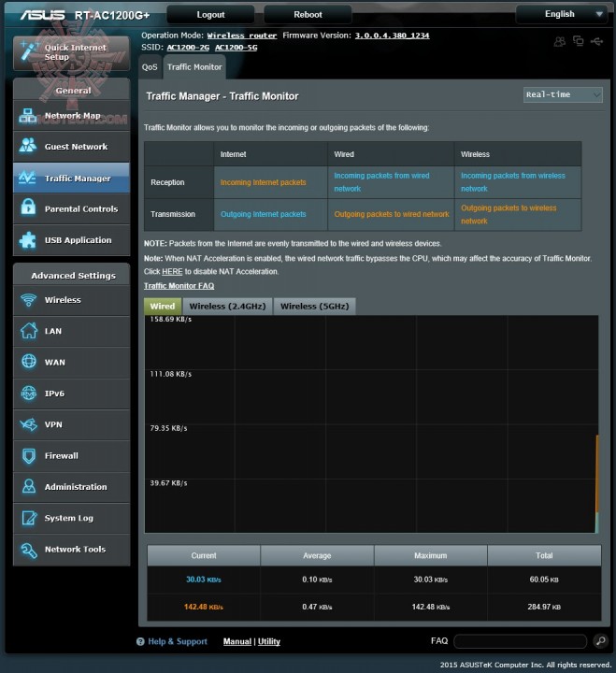Viewport: 616px width, 673px height.
Task: Open the USB Application menu item
Action: 71,240
